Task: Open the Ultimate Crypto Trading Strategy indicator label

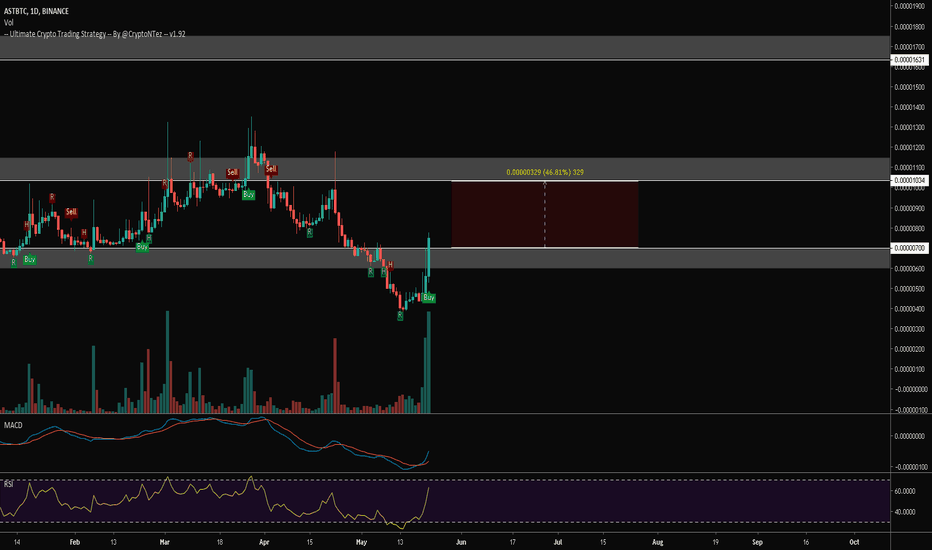Action: coord(95,34)
